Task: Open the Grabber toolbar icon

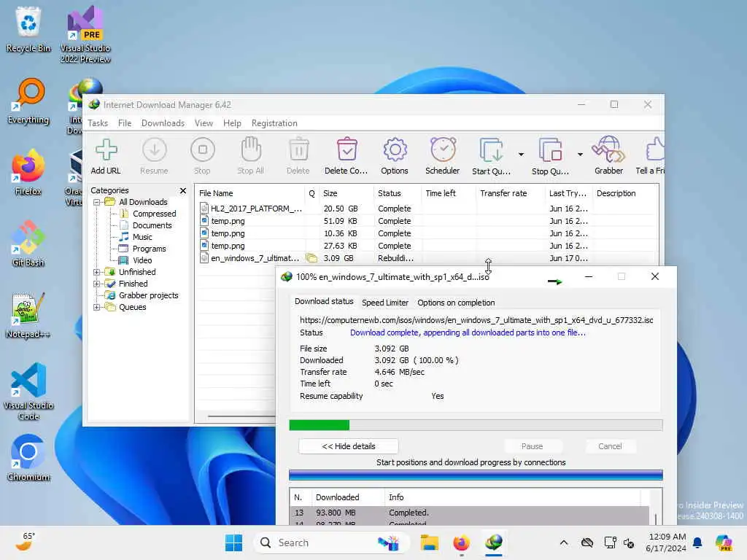Action: tap(608, 156)
